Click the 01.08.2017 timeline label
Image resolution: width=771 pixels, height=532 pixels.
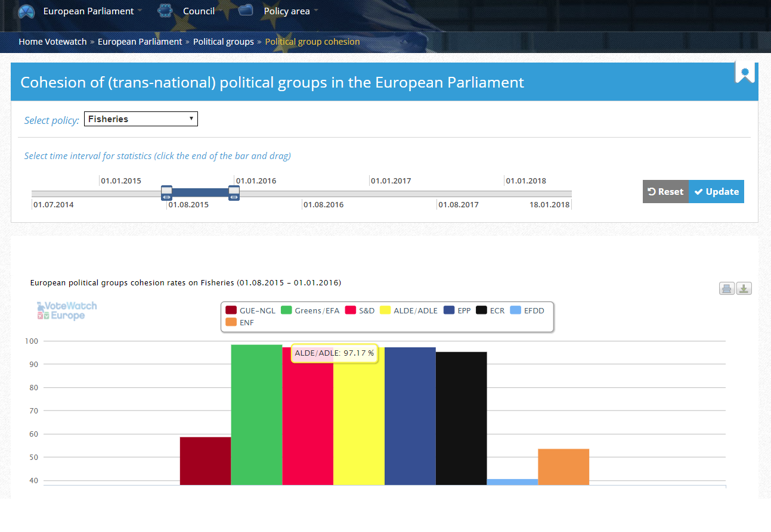click(458, 204)
